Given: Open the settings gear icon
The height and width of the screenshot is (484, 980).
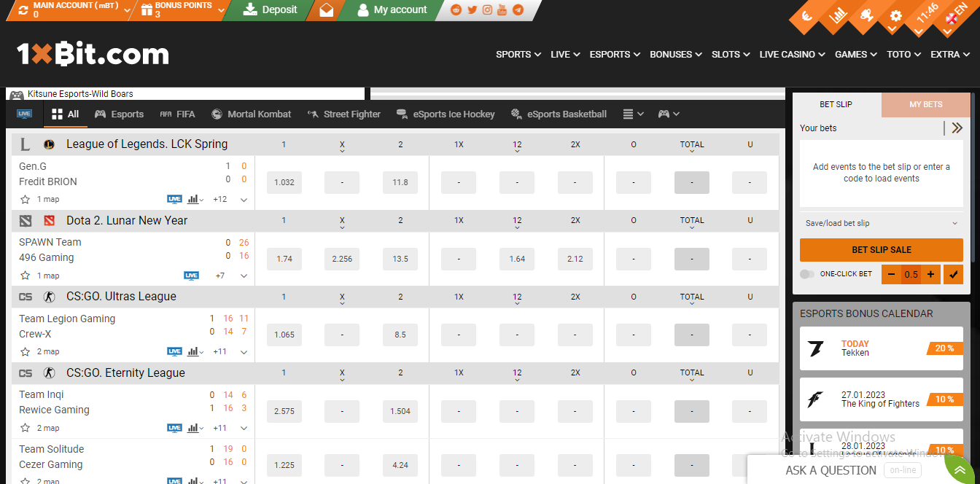Looking at the screenshot, I should (x=895, y=16).
